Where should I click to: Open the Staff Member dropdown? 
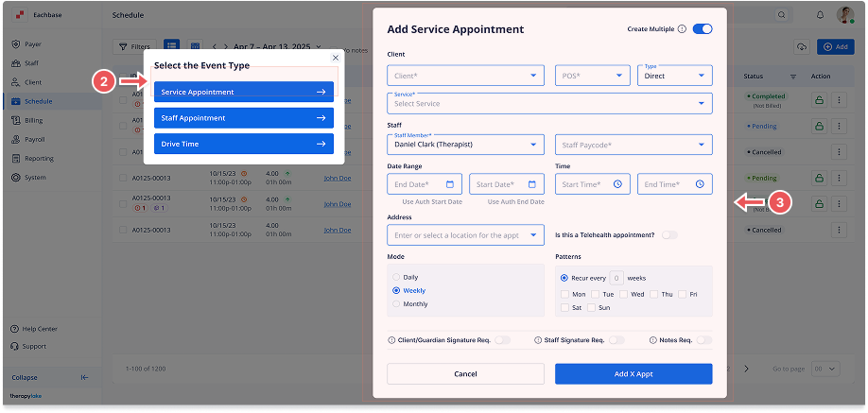(x=465, y=145)
